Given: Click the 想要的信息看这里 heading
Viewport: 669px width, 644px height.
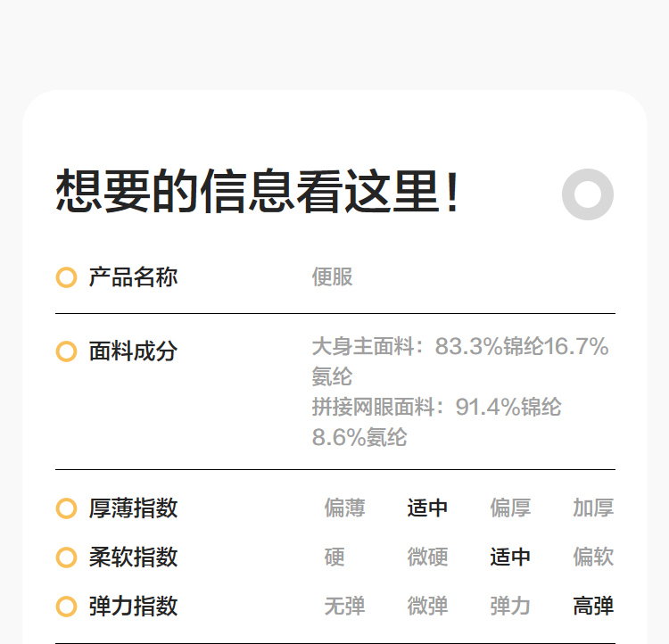Looking at the screenshot, I should [259, 192].
